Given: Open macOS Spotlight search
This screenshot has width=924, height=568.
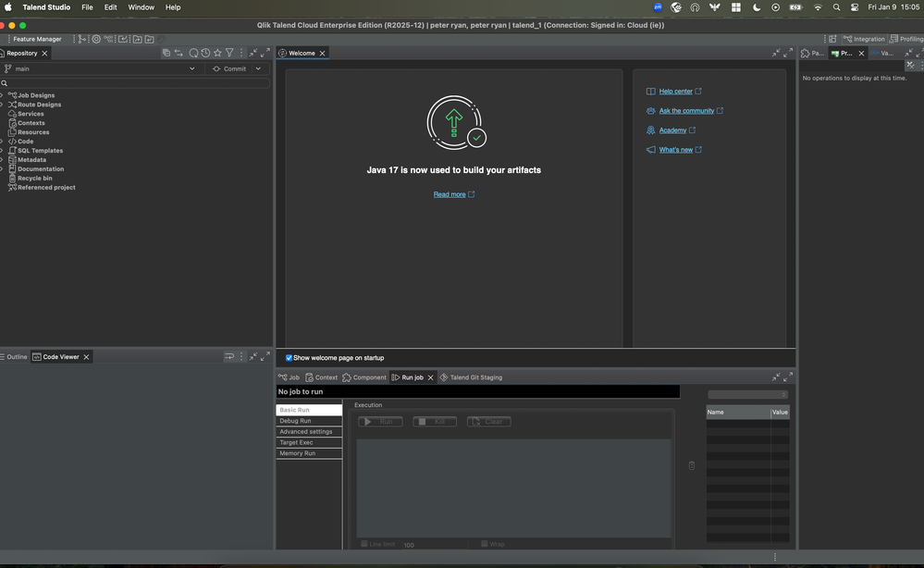Looking at the screenshot, I should [836, 7].
